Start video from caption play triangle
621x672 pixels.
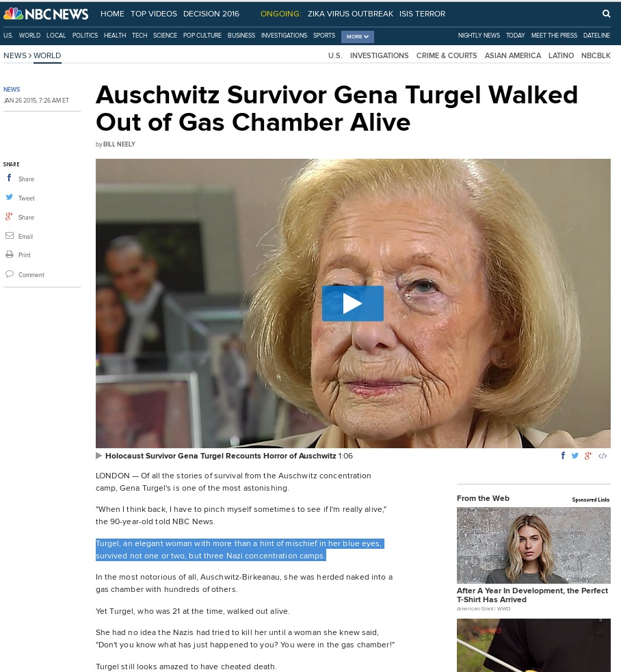[99, 456]
